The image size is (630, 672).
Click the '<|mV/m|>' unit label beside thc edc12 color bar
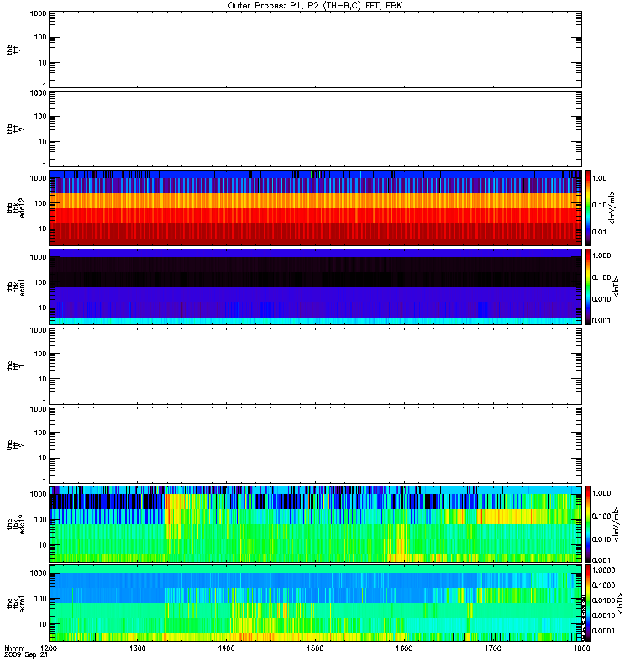tap(616, 524)
